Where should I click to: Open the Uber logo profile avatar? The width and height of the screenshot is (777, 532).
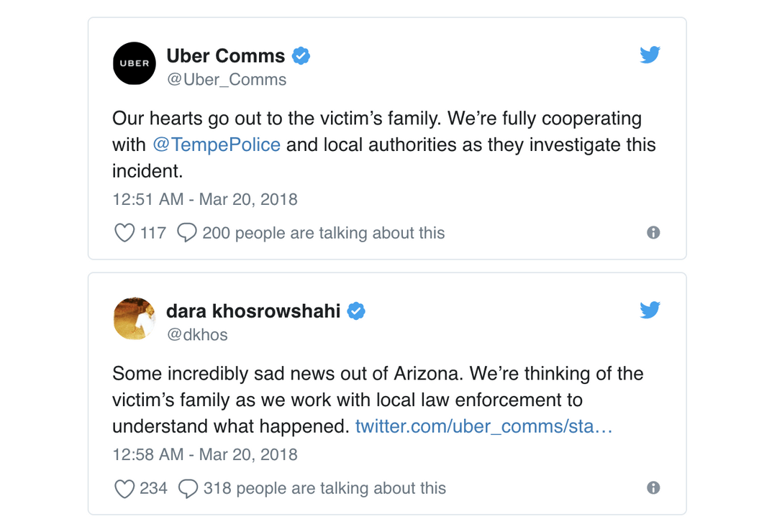tap(135, 63)
